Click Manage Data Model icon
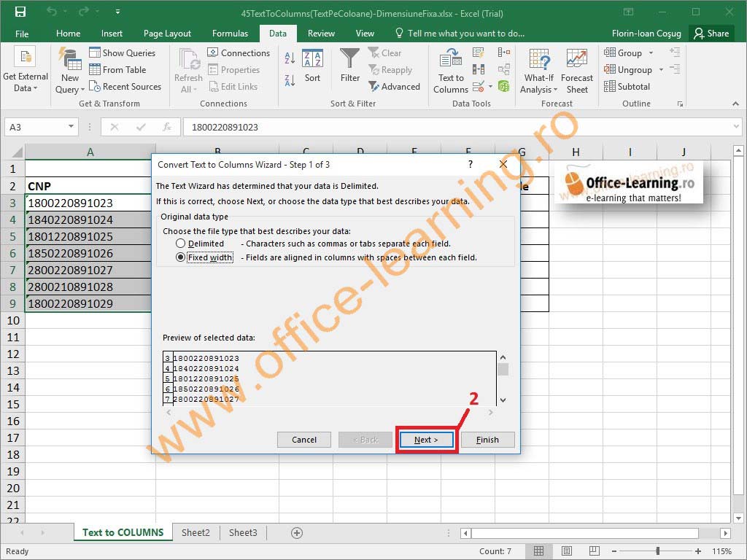Viewport: 747px width, 560px height. coord(503,86)
